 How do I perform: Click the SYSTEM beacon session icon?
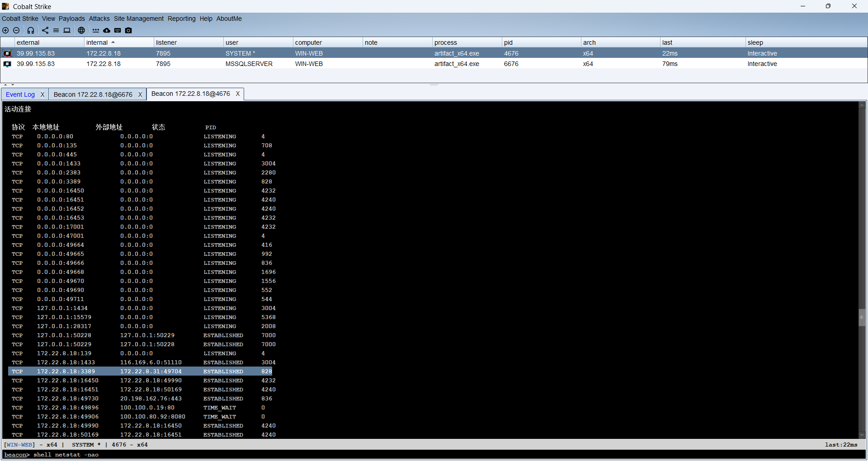click(7, 53)
